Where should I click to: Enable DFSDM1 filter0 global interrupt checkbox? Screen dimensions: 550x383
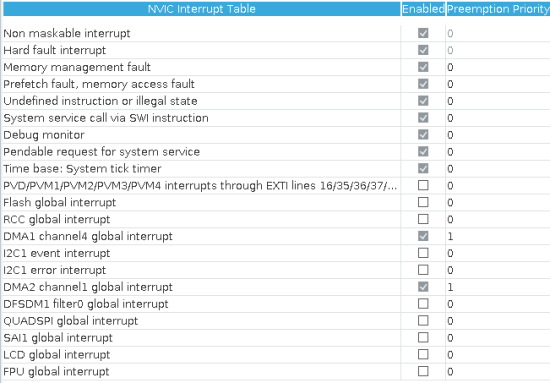click(x=423, y=304)
